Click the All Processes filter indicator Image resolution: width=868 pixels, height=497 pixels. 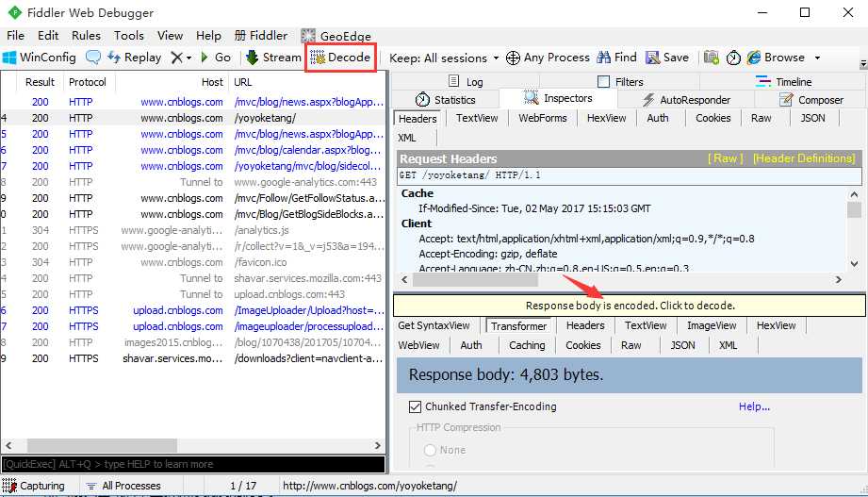[123, 486]
